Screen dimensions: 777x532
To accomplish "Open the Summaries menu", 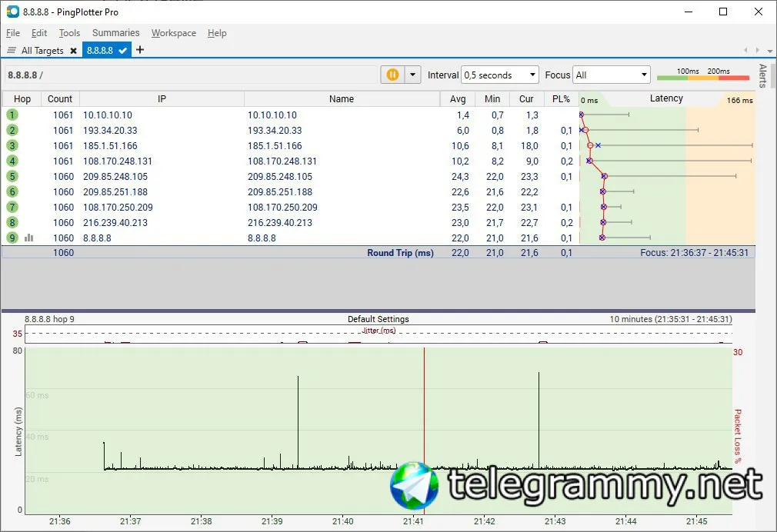I will [115, 33].
